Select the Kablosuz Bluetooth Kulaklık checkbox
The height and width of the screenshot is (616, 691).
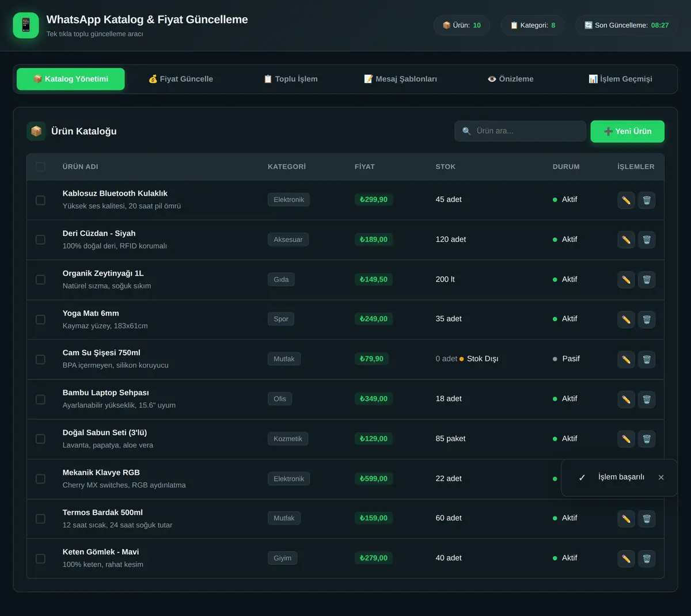40,200
